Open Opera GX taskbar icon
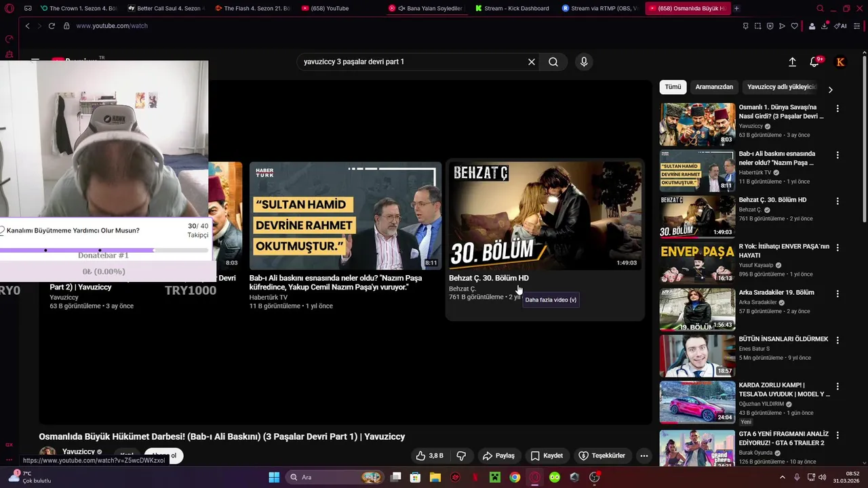This screenshot has width=868, height=488. (535, 477)
